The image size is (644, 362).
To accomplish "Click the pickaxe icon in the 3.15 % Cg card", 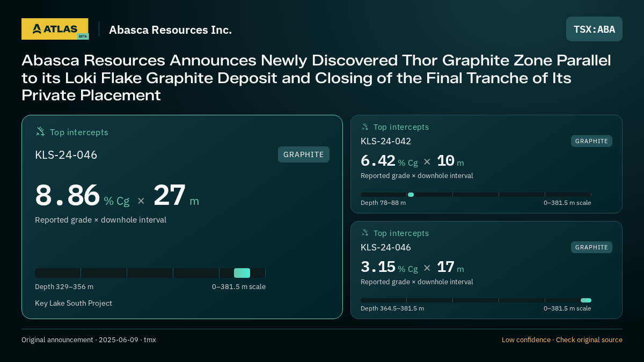I will [x=365, y=233].
